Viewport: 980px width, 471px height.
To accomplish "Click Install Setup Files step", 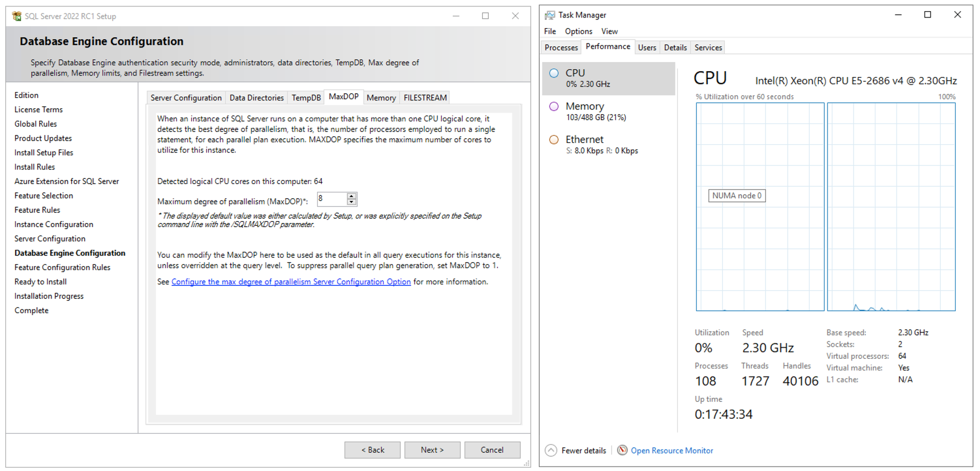I will tap(44, 153).
